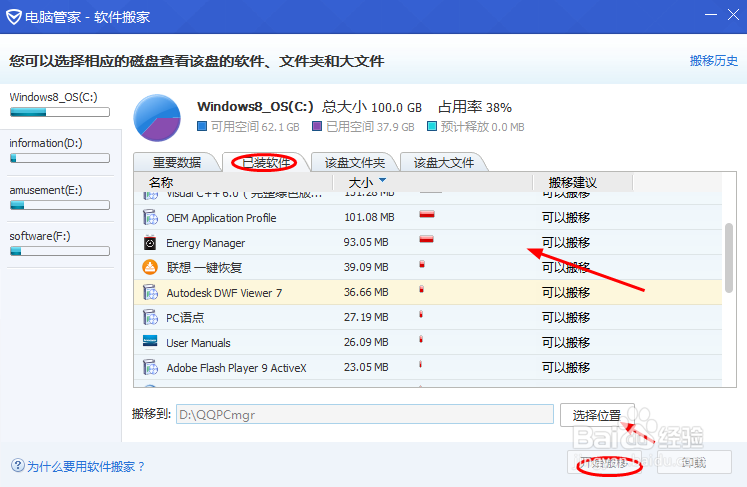This screenshot has width=747, height=487.
Task: Click the 101.08 MB size value
Action: coord(369,217)
